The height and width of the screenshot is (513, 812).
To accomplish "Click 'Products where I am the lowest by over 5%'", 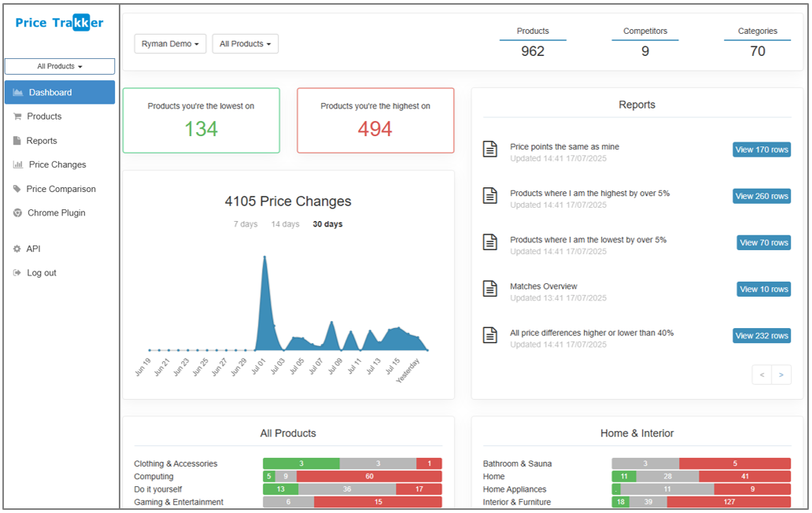I will 588,240.
